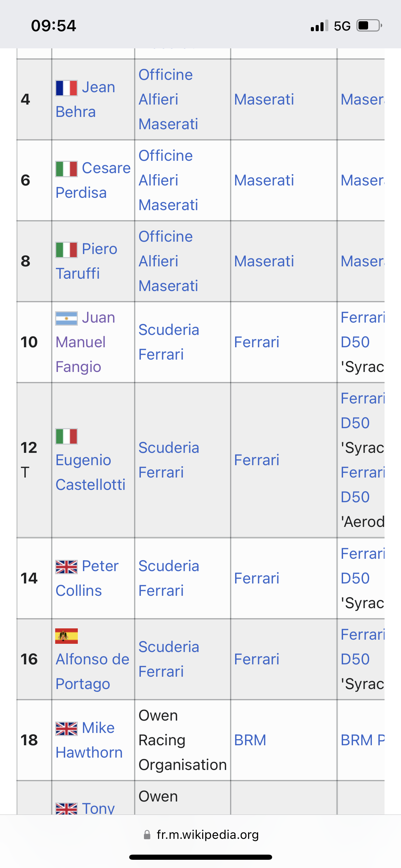Tap the British flag beside Mike Hawthorn

coord(66,728)
